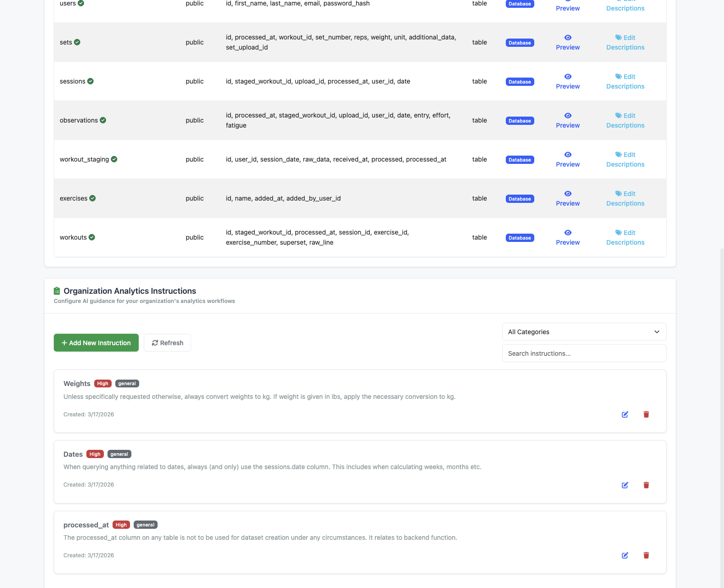The height and width of the screenshot is (588, 724).
Task: Edit the Weights instruction
Action: 625,414
